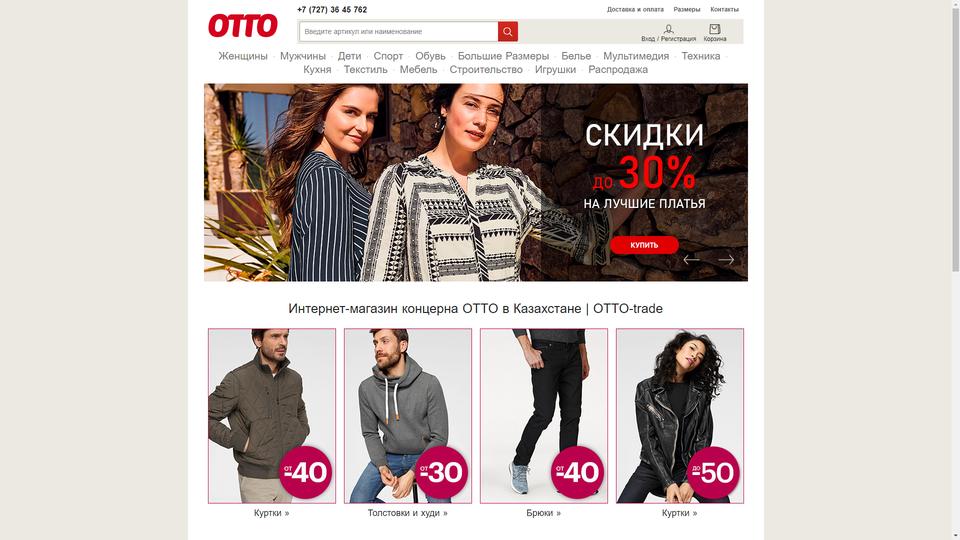Click the Толстовки и худи link
Viewport: 960px width, 540px height.
coord(408,513)
